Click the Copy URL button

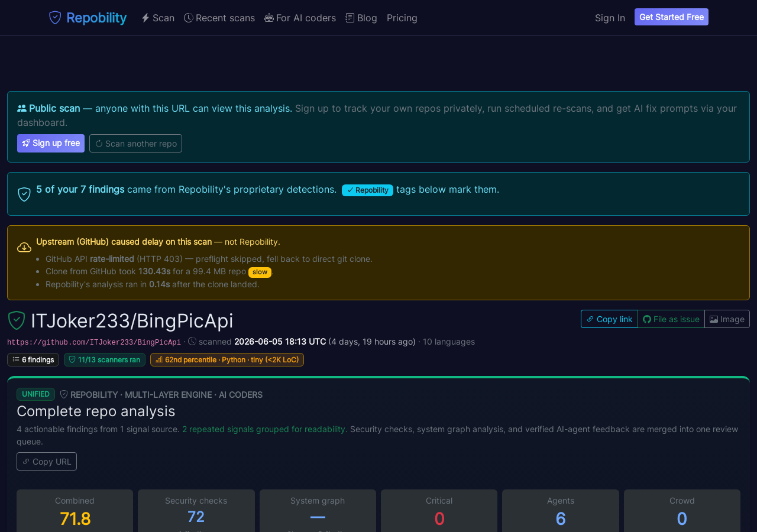[x=47, y=462]
